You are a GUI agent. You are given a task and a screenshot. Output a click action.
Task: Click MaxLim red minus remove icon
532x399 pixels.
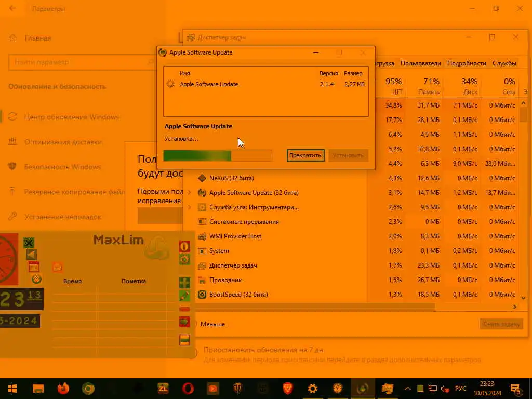184,309
